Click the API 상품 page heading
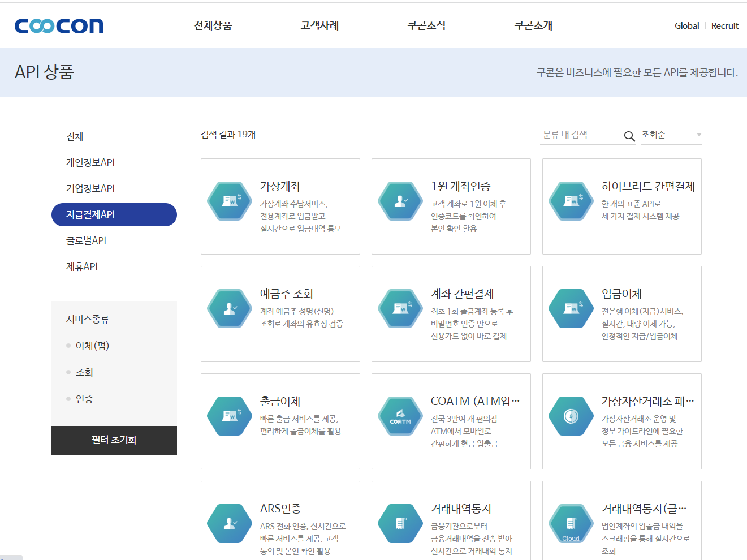 coord(44,72)
